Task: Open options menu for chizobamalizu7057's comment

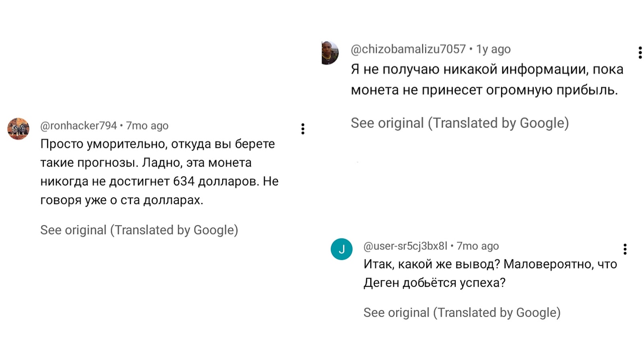Action: click(x=640, y=53)
